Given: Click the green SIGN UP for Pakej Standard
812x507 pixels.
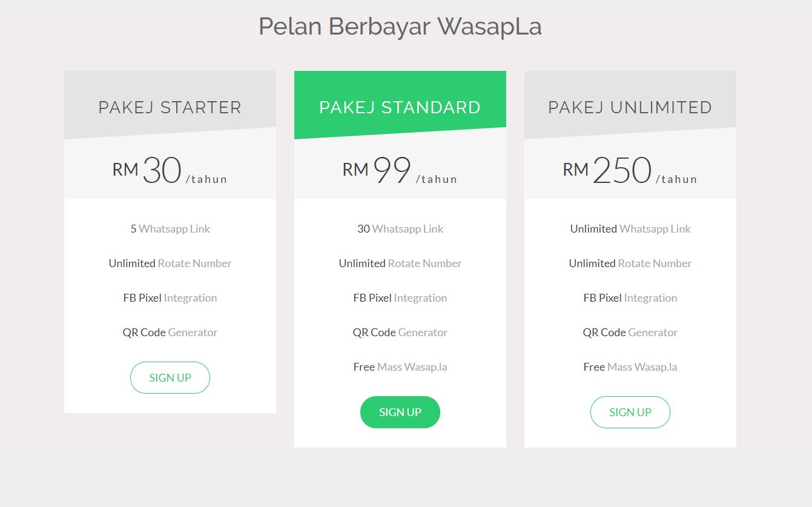Looking at the screenshot, I should coord(400,413).
